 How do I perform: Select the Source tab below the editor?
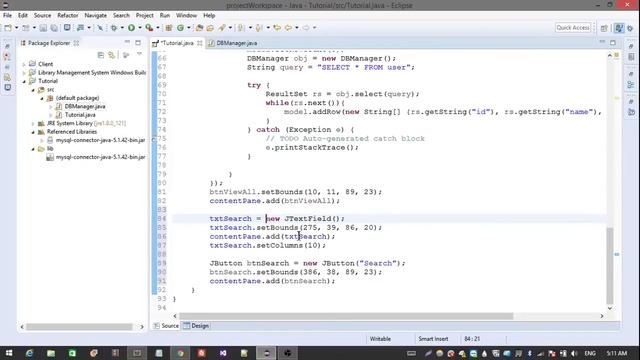coord(166,326)
